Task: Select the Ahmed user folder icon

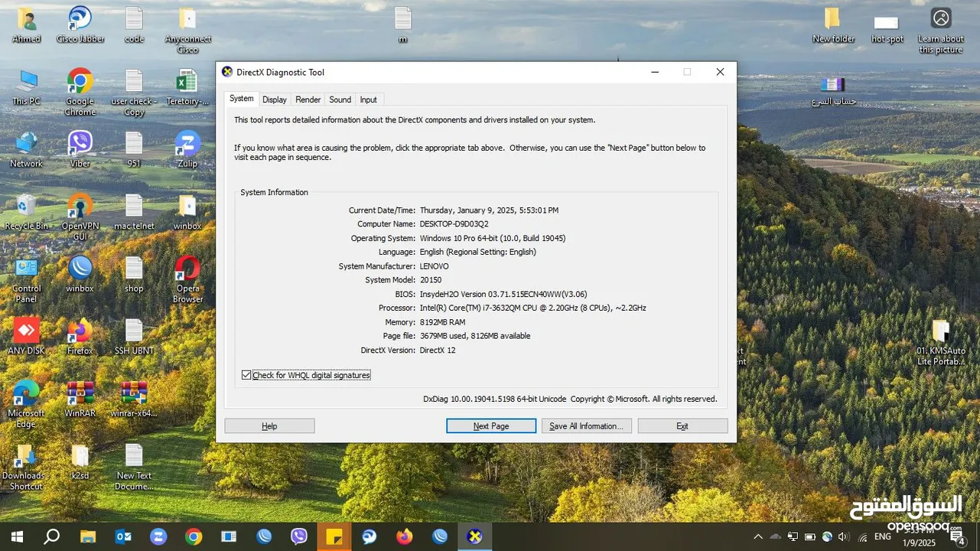Action: (x=27, y=24)
